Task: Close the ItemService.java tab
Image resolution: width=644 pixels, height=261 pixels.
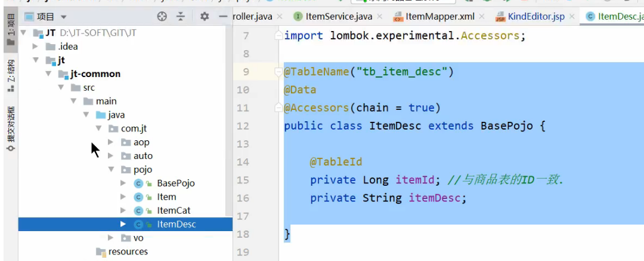Action: [x=379, y=17]
